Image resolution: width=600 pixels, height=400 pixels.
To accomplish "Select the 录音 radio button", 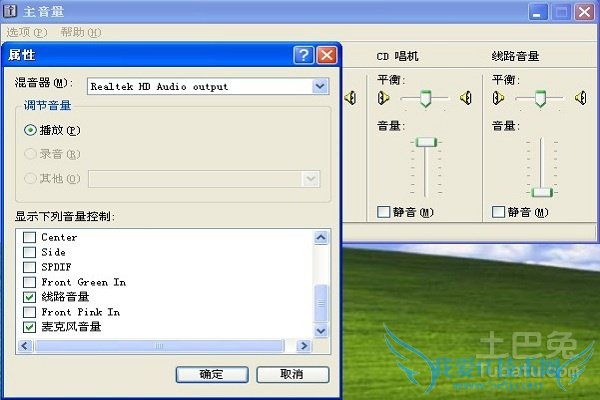I will 30,154.
